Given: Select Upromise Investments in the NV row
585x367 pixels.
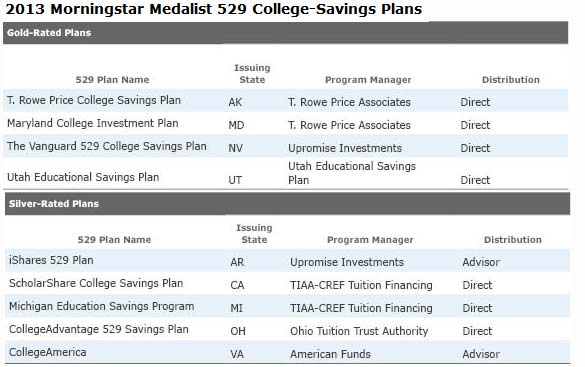Looking at the screenshot, I should 345,148.
